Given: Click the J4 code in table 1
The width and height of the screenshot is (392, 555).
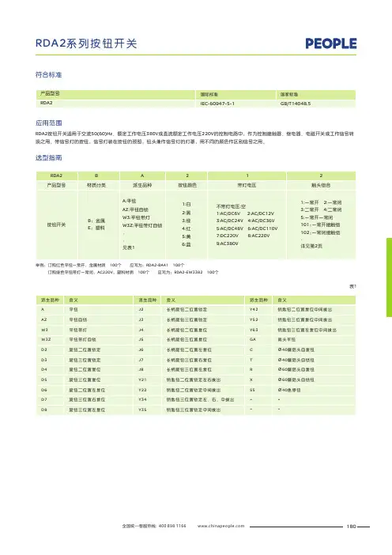Looking at the screenshot, I should click(x=141, y=330).
